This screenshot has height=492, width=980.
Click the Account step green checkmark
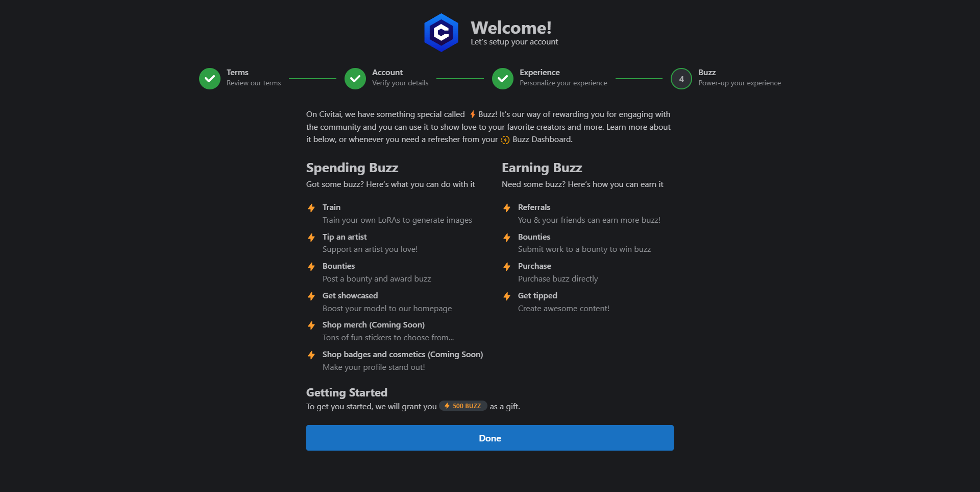pos(355,79)
